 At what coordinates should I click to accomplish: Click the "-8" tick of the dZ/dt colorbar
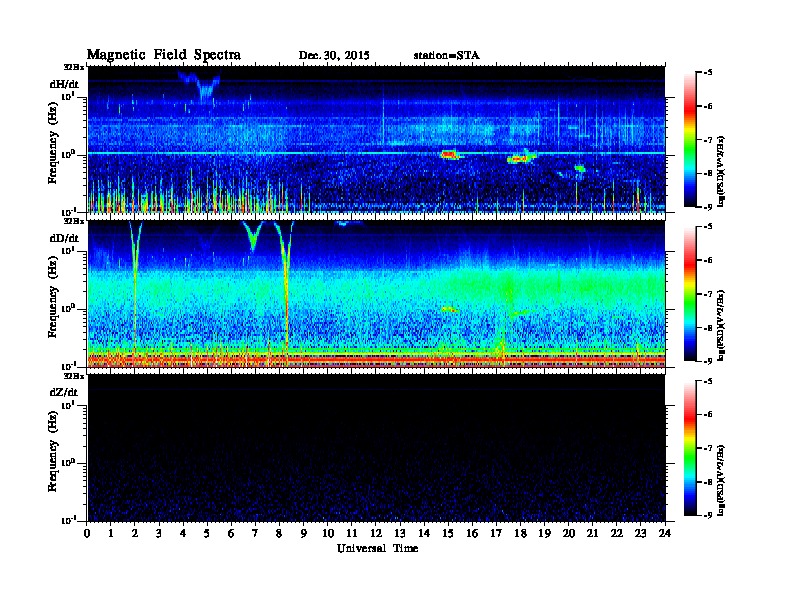pyautogui.click(x=708, y=482)
